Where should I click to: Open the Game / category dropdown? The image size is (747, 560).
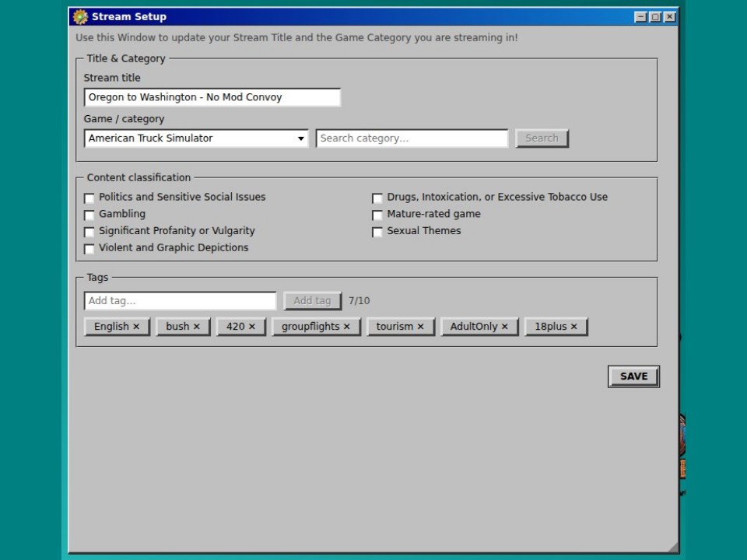click(196, 138)
